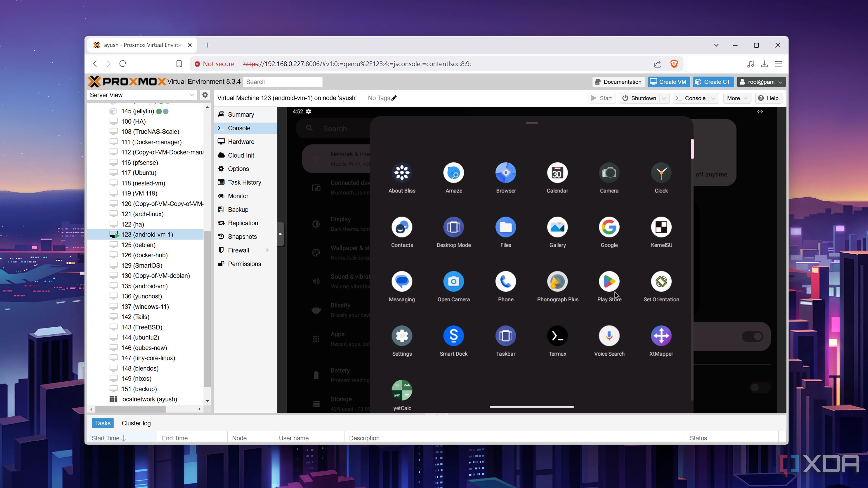Open the Calendar app icon
The image size is (868, 488).
(x=557, y=173)
